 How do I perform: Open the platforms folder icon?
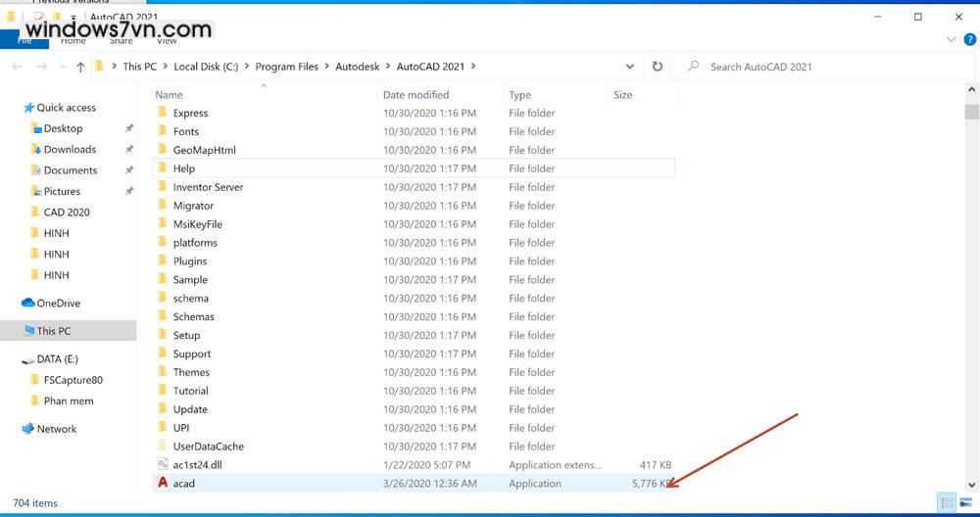tap(163, 242)
